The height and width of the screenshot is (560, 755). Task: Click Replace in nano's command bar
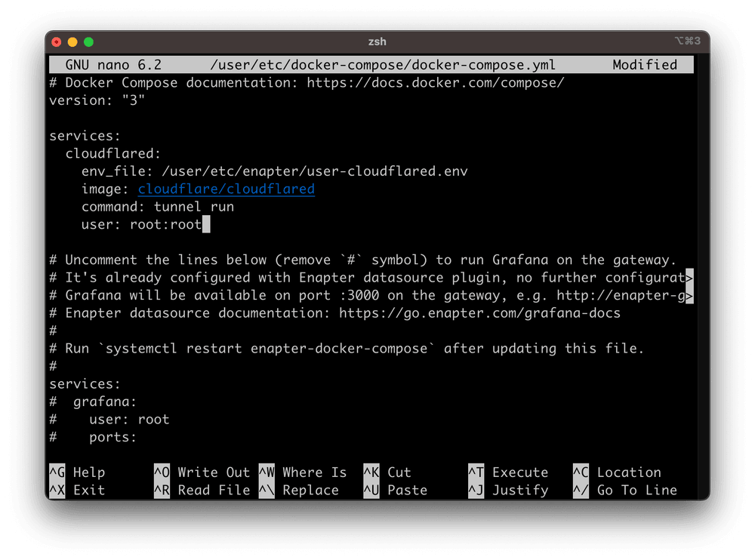305,490
